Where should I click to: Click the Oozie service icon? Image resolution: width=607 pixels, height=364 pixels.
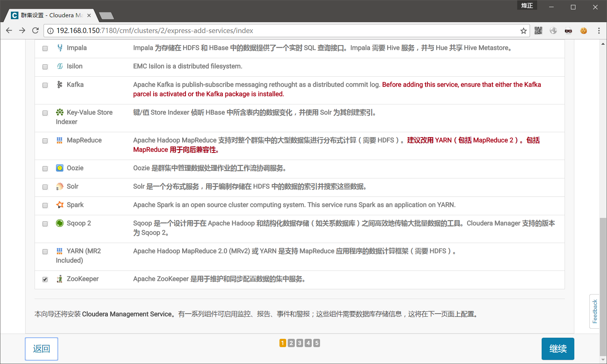(60, 168)
